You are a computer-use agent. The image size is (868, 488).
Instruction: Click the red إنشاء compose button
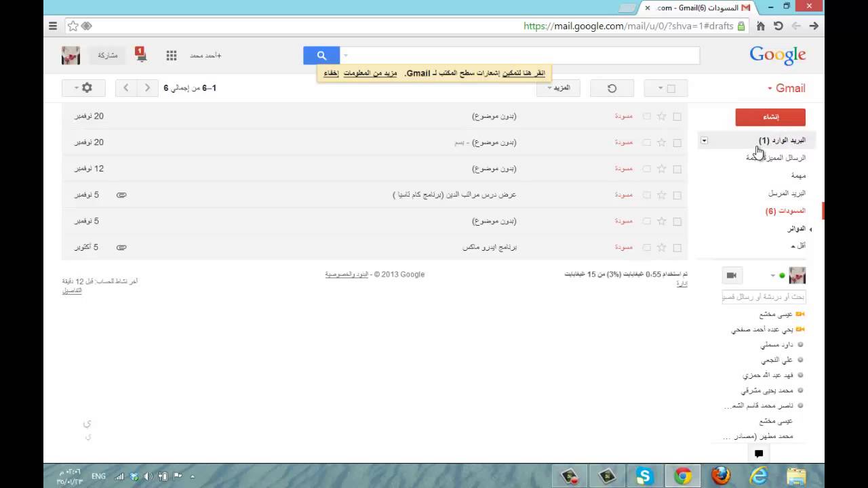(x=770, y=117)
